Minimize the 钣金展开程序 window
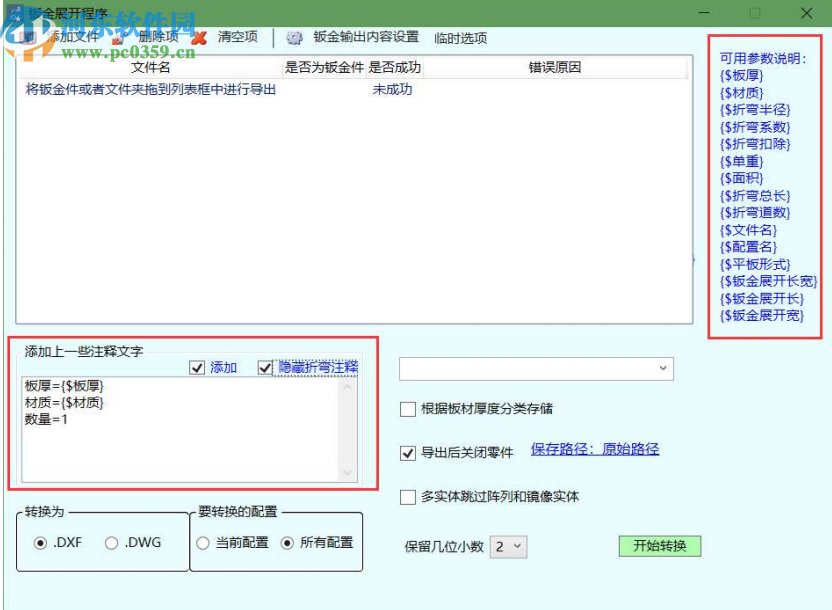 pos(704,13)
